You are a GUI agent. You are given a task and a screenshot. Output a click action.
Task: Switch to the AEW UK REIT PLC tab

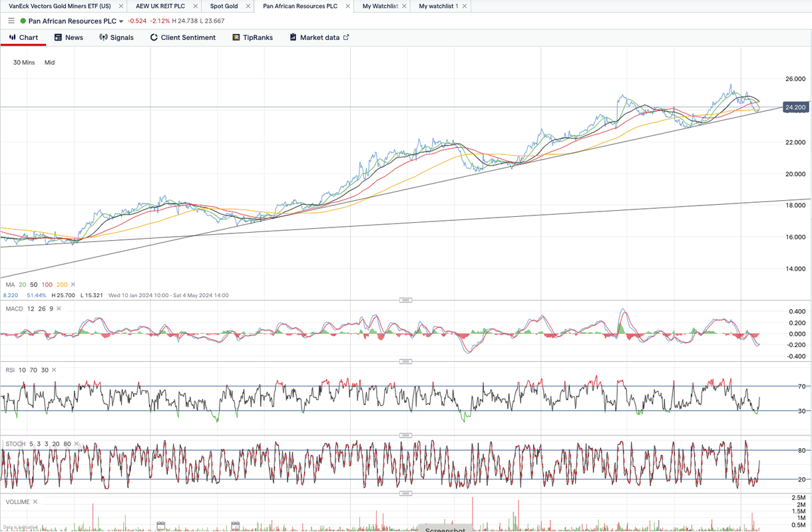pyautogui.click(x=160, y=6)
